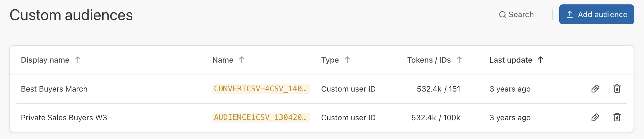Click sort arrow next to Name column
The height and width of the screenshot is (139, 644).
click(242, 60)
